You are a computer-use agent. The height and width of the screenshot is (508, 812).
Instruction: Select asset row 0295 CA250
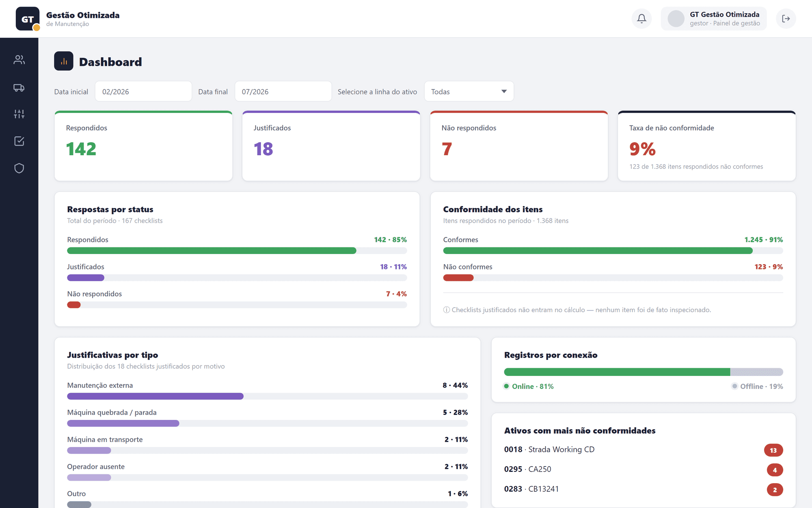click(643, 469)
